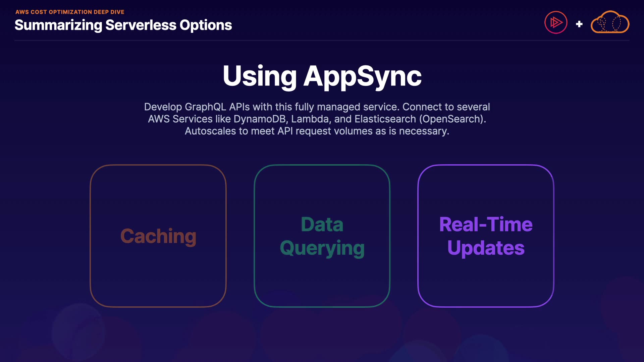Image resolution: width=644 pixels, height=362 pixels.
Task: Select the Data Querying card
Action: [322, 236]
